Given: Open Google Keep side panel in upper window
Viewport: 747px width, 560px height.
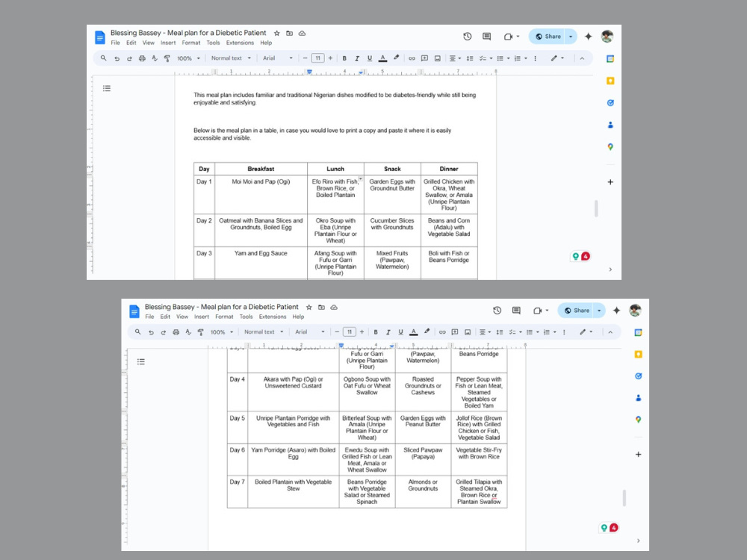Looking at the screenshot, I should point(610,81).
